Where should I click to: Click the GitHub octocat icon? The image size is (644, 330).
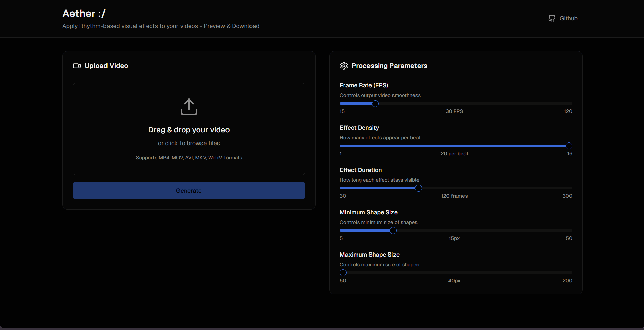click(552, 18)
